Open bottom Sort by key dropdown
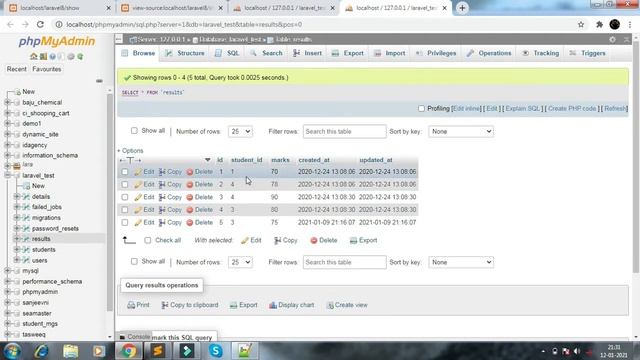The image size is (640, 360). 461,262
